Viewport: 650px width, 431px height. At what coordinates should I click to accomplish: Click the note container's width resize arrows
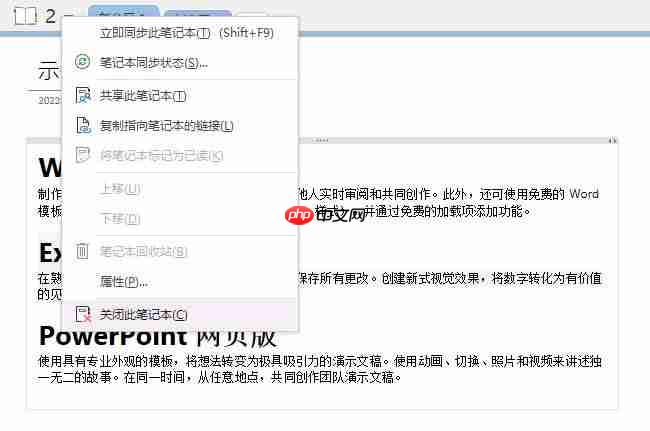pos(612,141)
